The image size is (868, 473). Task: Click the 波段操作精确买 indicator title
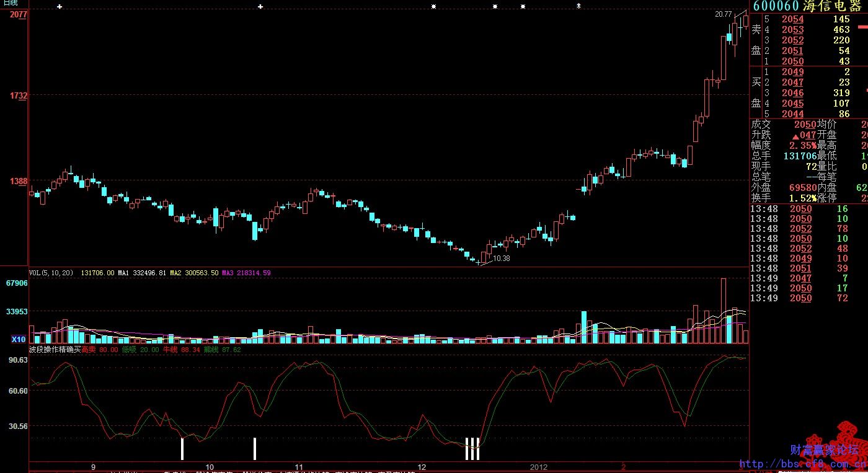[x=55, y=350]
